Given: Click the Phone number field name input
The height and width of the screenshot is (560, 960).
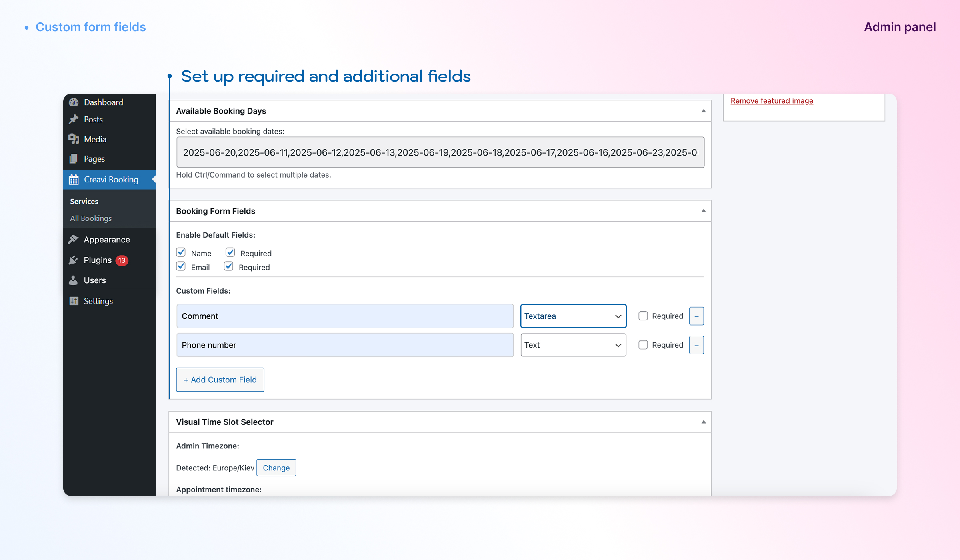Looking at the screenshot, I should coord(345,345).
